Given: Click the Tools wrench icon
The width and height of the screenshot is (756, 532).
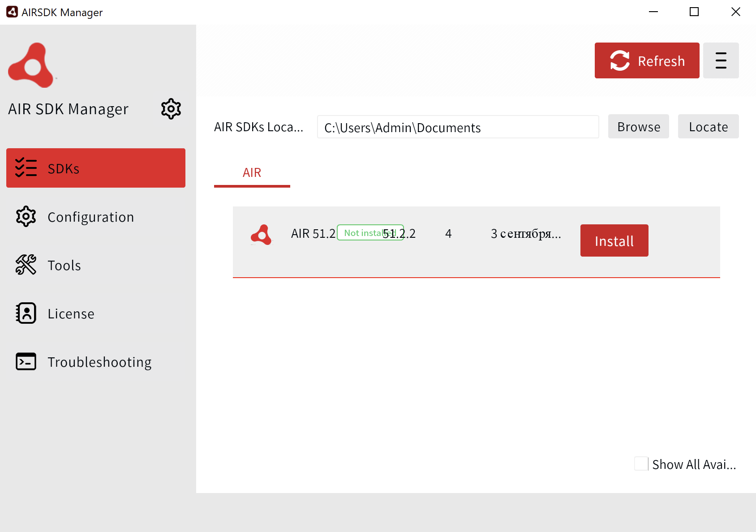Looking at the screenshot, I should tap(26, 265).
